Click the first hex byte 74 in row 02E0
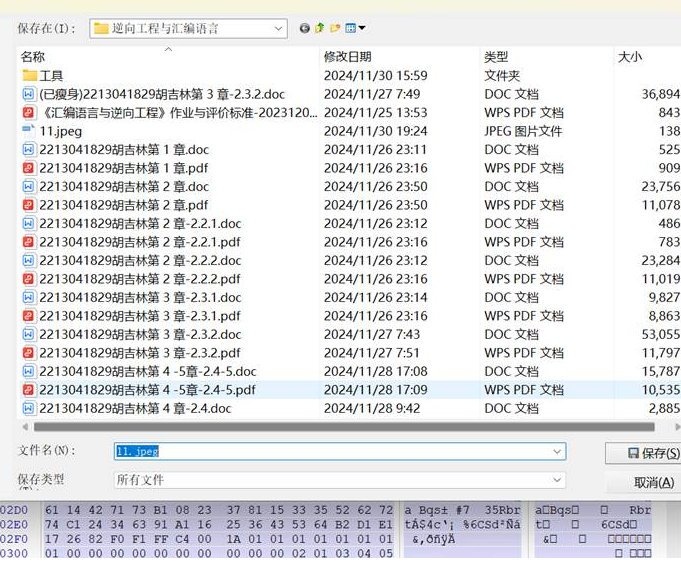This screenshot has height=563, width=681. point(51,525)
